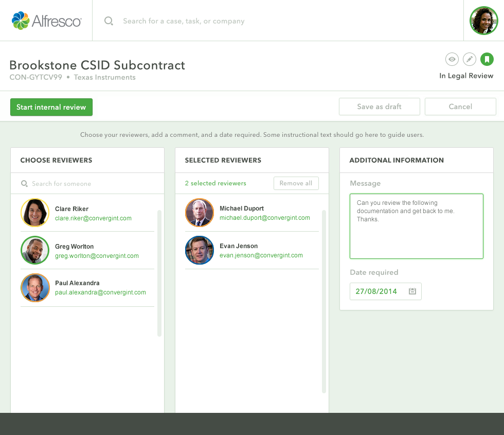Click the pencil edit icon
This screenshot has width=504, height=435.
click(469, 59)
